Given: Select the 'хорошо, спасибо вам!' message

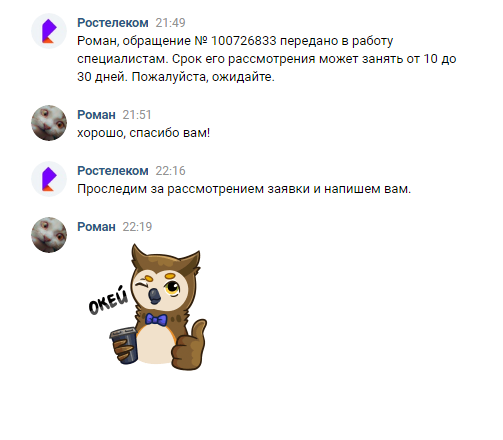Looking at the screenshot, I should click(x=144, y=133).
